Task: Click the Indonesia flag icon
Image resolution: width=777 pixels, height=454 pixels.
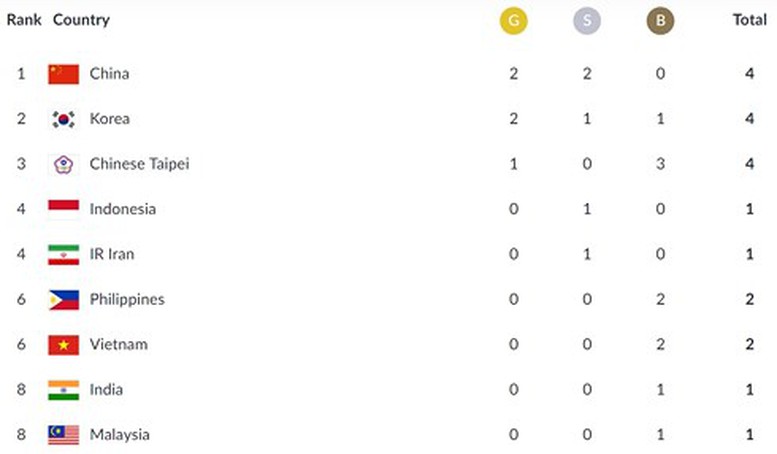Action: (x=63, y=210)
